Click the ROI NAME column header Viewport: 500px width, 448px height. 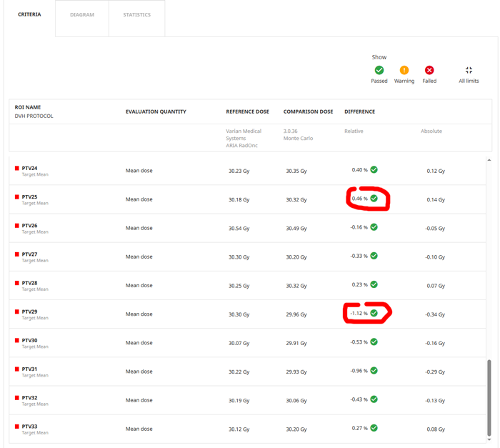pyautogui.click(x=28, y=107)
